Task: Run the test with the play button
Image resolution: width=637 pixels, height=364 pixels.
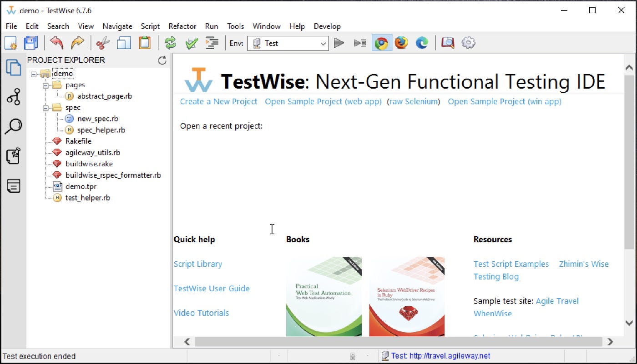Action: (339, 43)
